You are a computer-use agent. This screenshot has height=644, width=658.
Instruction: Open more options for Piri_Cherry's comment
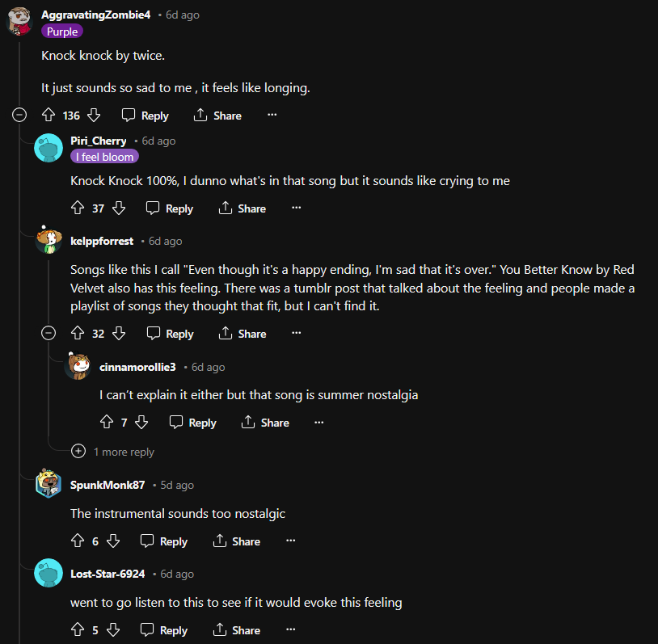tap(296, 208)
